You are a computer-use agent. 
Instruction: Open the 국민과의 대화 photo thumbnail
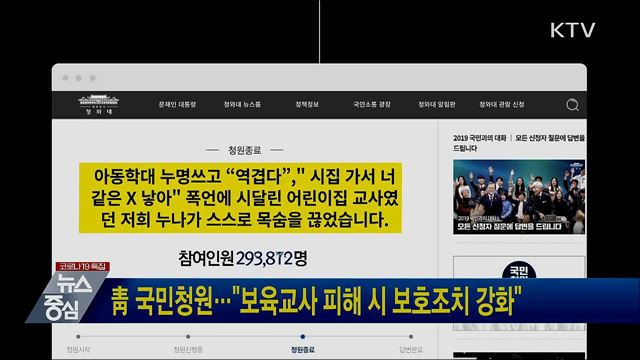click(x=519, y=197)
